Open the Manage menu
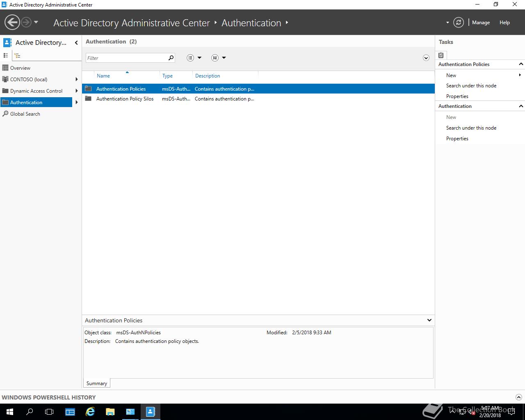This screenshot has width=525, height=420. [481, 23]
